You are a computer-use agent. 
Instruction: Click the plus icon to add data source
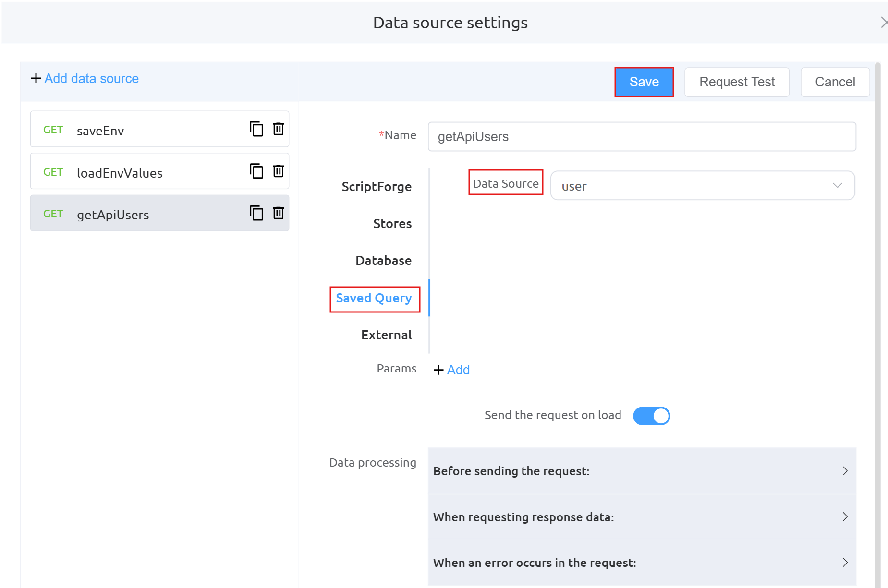coord(36,78)
